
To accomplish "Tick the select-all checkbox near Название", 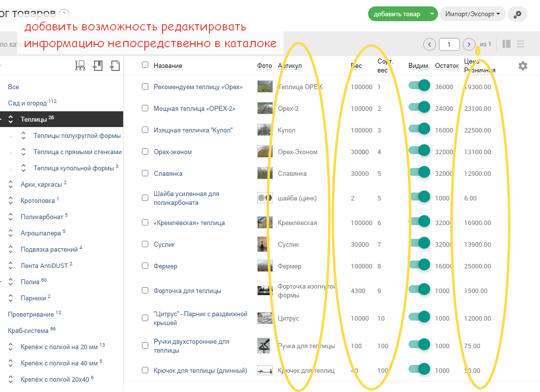I will [x=145, y=65].
